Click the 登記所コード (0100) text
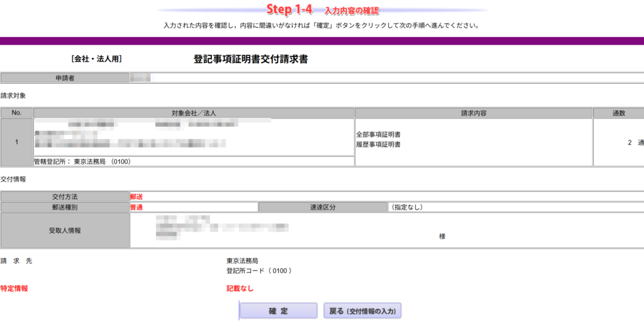This screenshot has height=326, width=644. pos(259,271)
